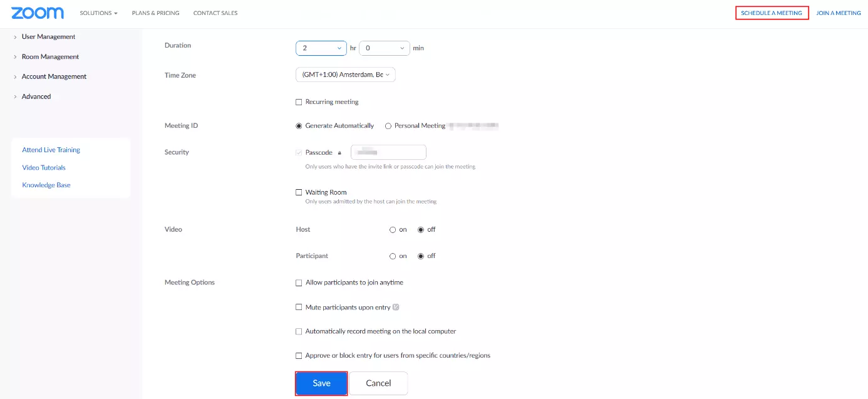The height and width of the screenshot is (399, 868).
Task: Turn Host video on
Action: [x=393, y=230]
